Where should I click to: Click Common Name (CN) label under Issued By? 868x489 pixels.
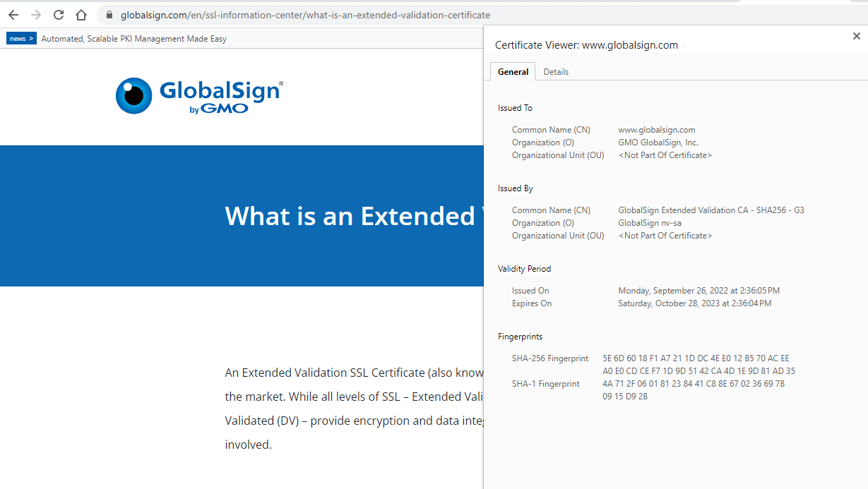tap(551, 210)
